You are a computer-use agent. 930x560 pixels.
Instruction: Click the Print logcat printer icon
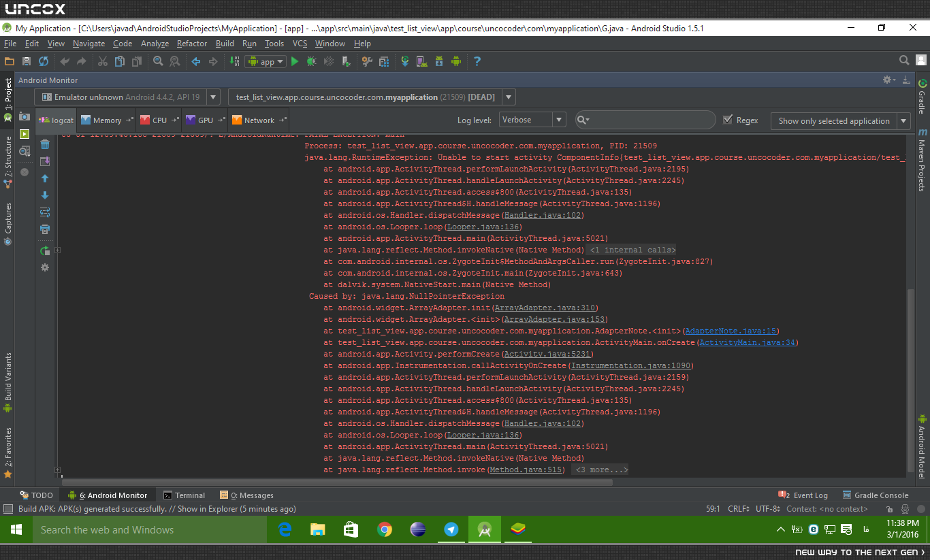pyautogui.click(x=45, y=229)
